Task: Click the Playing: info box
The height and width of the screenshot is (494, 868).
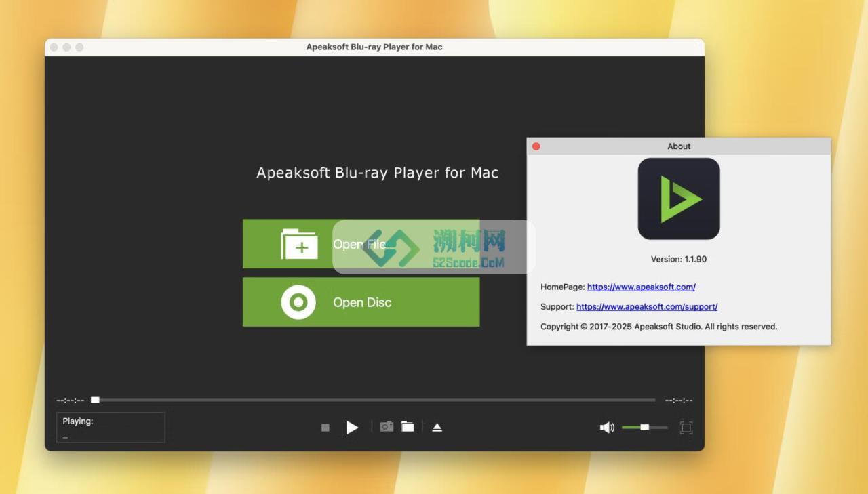Action: click(x=111, y=428)
